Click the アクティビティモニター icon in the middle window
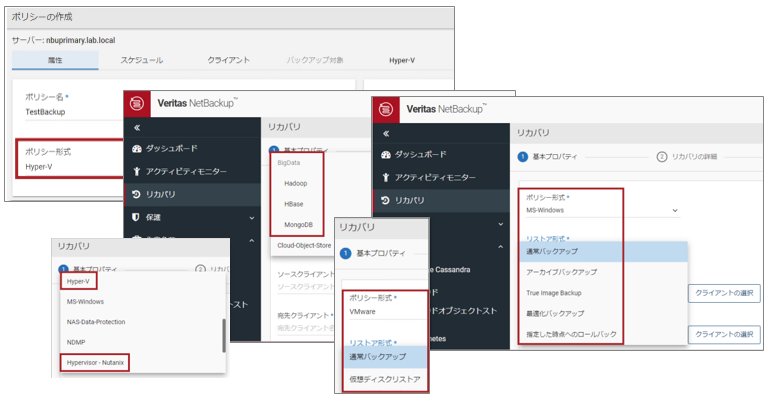Viewport: 768px width, 399px height. 137,171
